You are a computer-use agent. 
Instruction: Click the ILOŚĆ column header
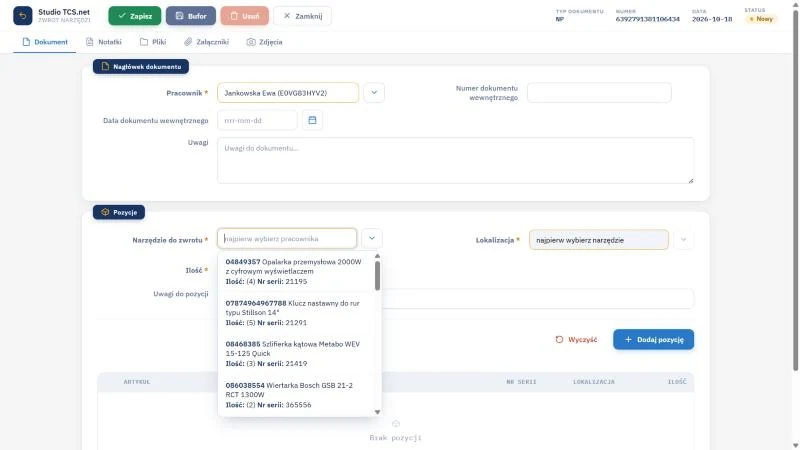point(677,382)
